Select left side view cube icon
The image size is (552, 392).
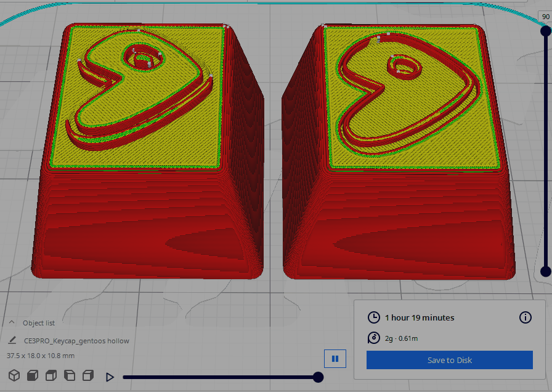70,375
